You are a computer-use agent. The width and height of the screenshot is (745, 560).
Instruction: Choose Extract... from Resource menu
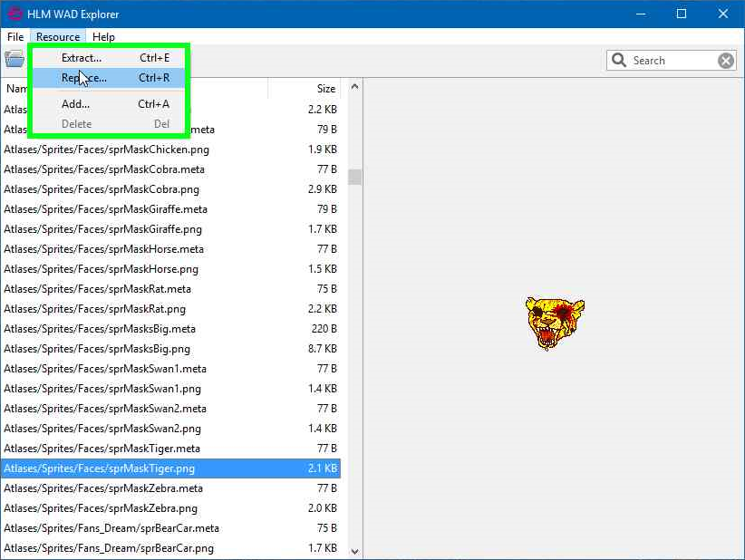click(109, 58)
